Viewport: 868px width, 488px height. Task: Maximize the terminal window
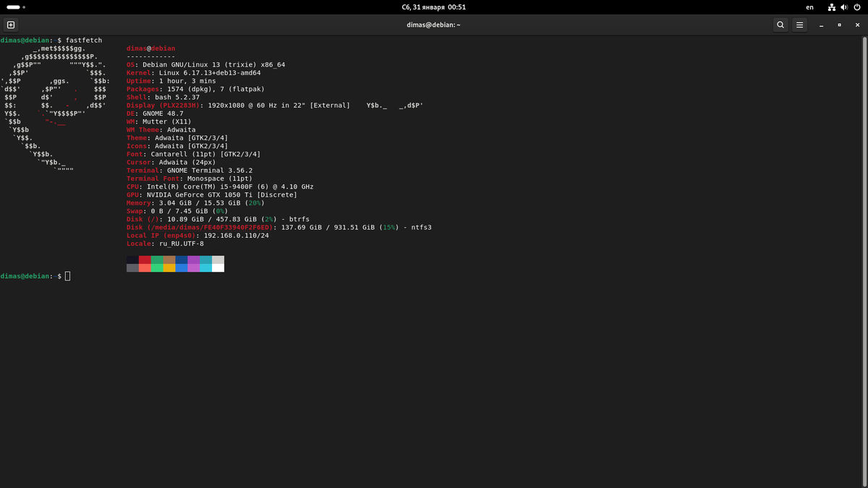point(839,25)
